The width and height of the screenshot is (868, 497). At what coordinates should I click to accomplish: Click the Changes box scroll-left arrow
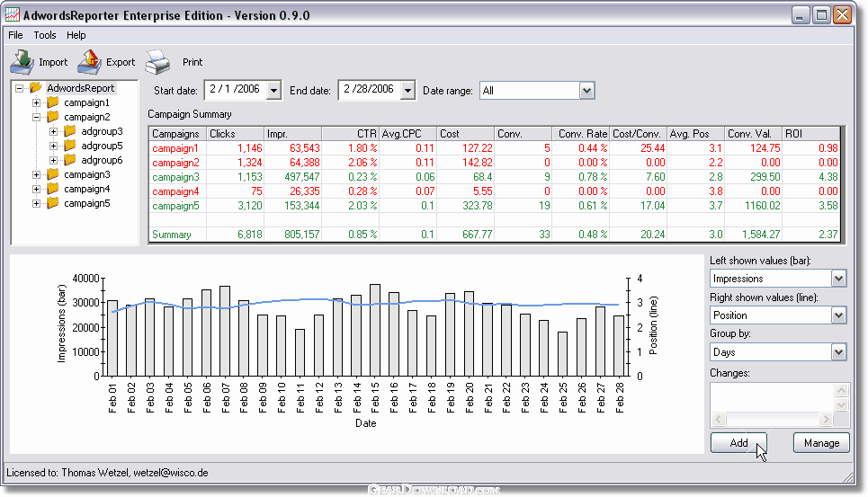tap(719, 419)
